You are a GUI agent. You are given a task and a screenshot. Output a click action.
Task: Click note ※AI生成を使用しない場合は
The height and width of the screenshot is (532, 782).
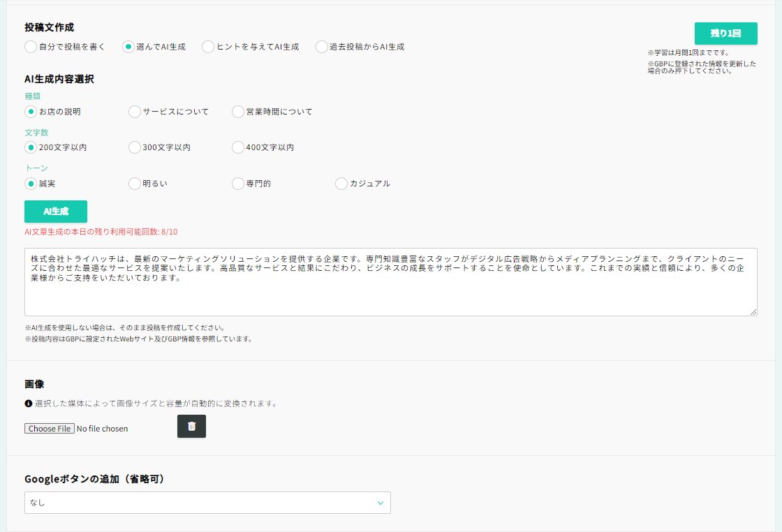(126, 328)
